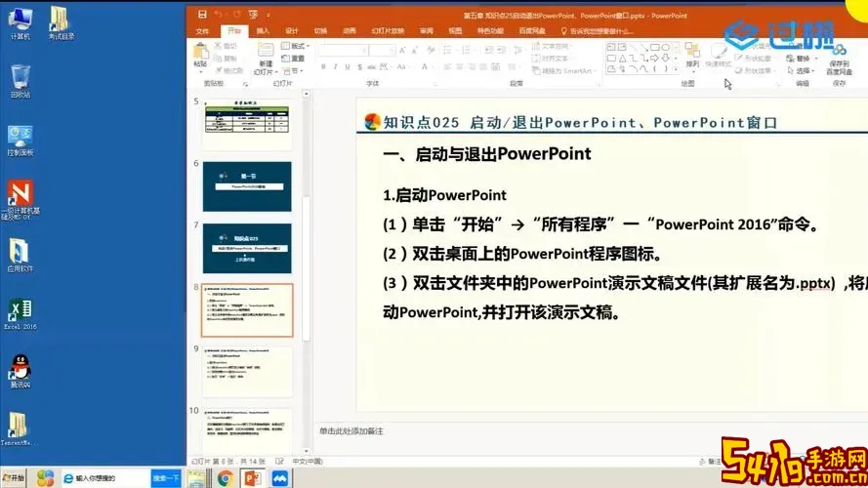The image size is (868, 488).
Task: Toggle Italic formatting (I)
Action: click(336, 67)
